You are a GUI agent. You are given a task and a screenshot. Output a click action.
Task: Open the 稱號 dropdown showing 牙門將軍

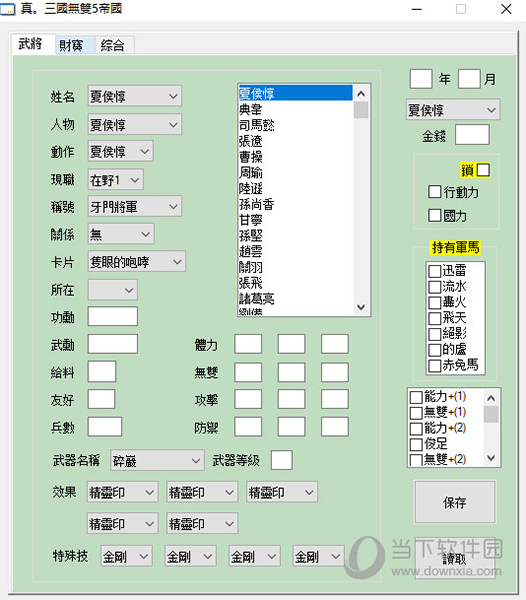tap(135, 207)
